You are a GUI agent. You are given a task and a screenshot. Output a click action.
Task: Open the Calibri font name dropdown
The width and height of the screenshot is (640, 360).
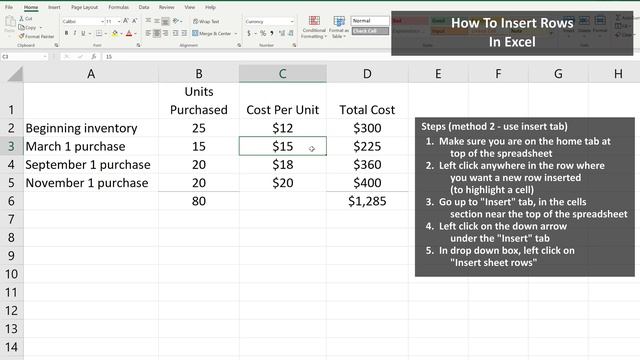[102, 21]
